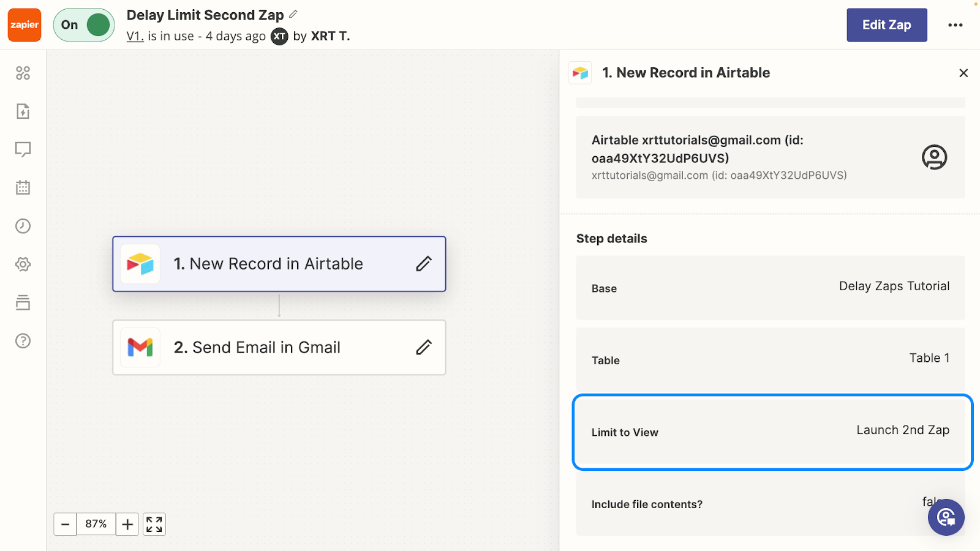
Task: Rename the Zap using the pencil icon by the title
Action: tap(293, 14)
